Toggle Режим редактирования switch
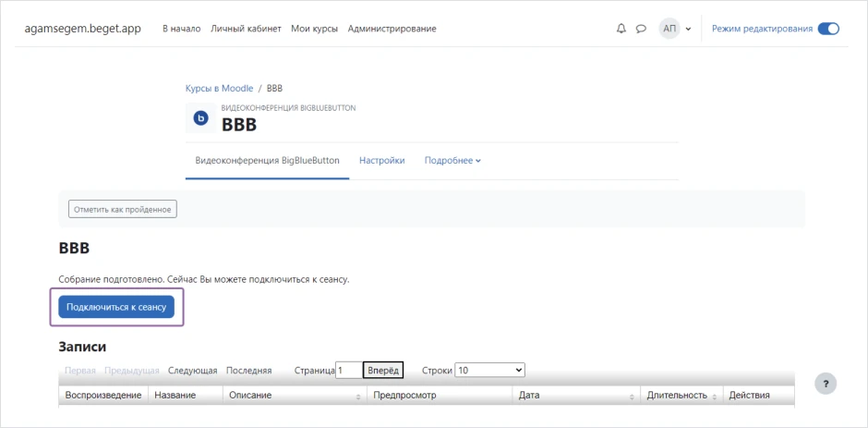This screenshot has width=868, height=428. (x=828, y=29)
